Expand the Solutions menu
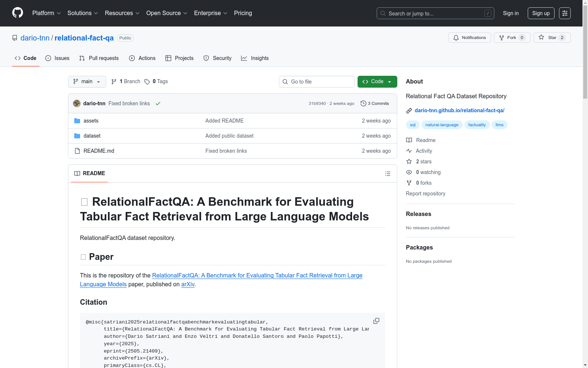 pyautogui.click(x=83, y=13)
